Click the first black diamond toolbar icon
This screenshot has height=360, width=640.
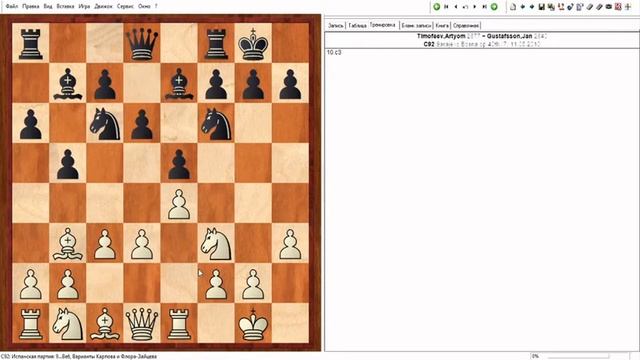[x=522, y=7]
